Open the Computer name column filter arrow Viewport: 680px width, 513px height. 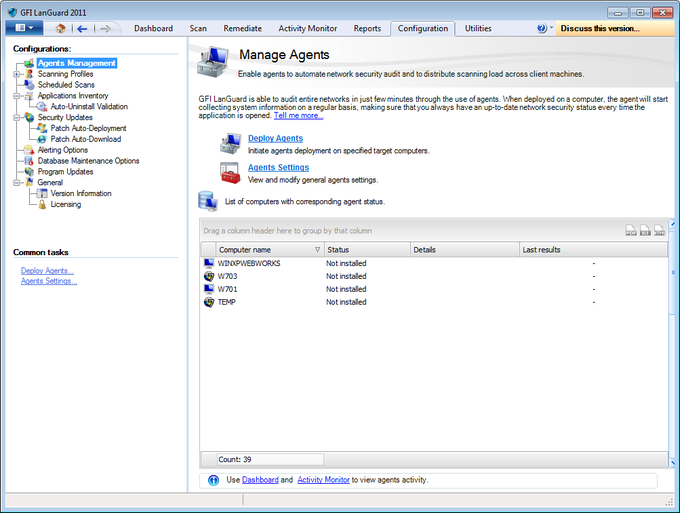pos(317,250)
